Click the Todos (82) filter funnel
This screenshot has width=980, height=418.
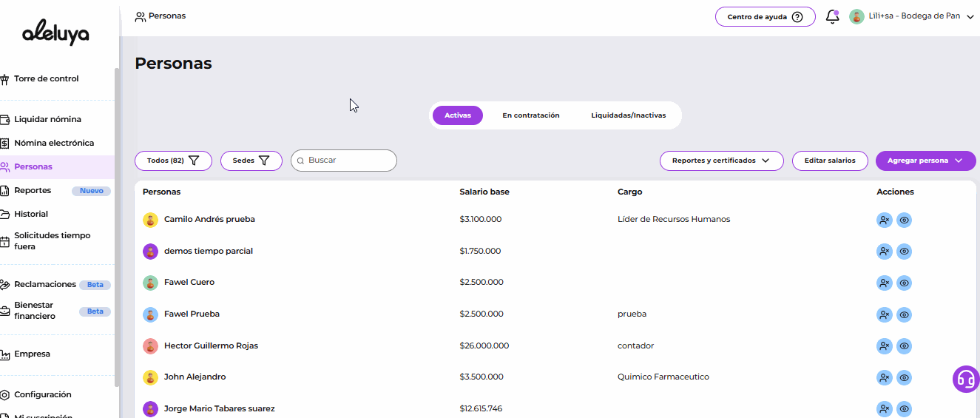(x=194, y=161)
